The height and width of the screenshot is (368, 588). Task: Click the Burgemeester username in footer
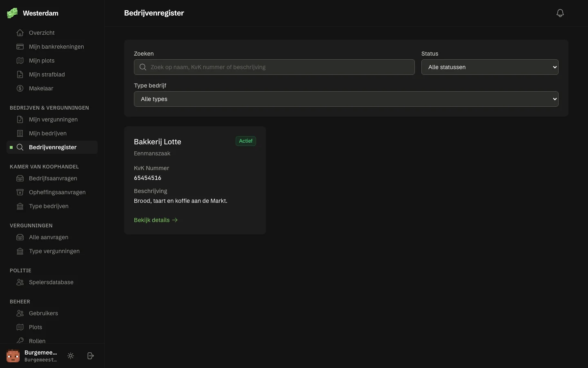tap(41, 352)
